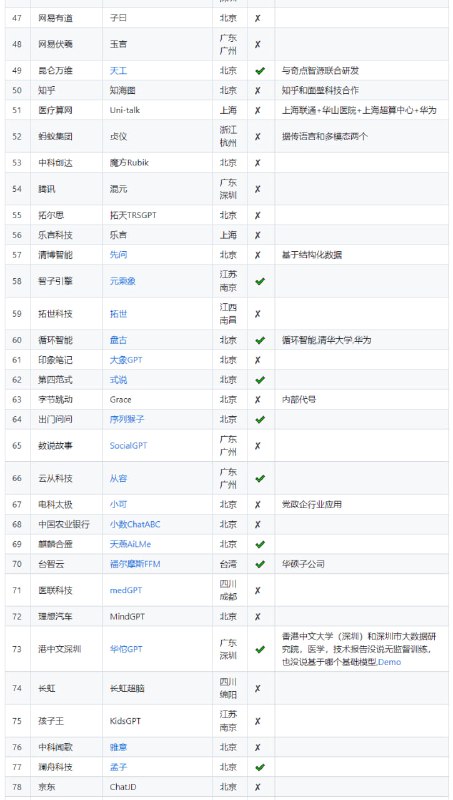Screen dimensions: 453x800
Task: Select the 基于结构化数据 note text
Action: tap(312, 255)
